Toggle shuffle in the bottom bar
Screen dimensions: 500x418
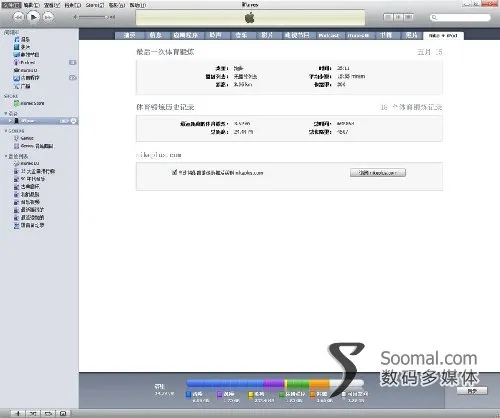pos(33,414)
